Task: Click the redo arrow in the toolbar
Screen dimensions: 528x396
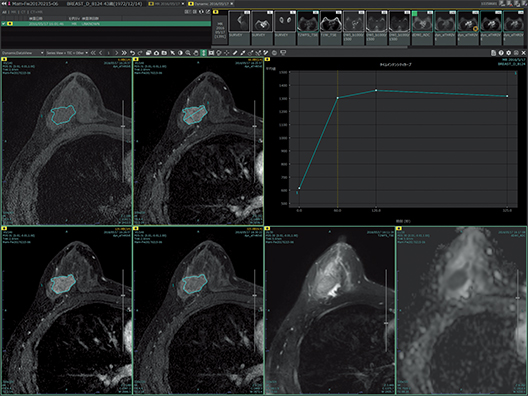Action: (x=140, y=53)
